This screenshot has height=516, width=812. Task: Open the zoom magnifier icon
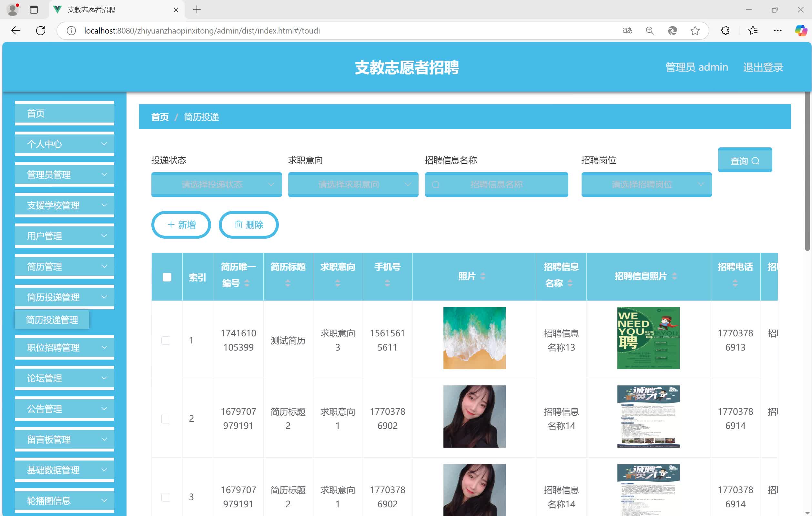pos(650,31)
